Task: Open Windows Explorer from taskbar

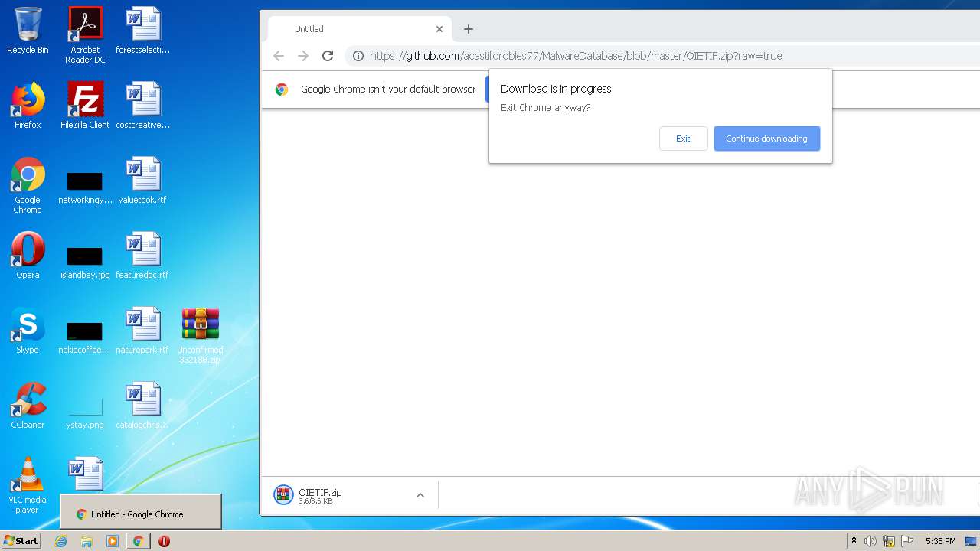Action: pos(87,541)
